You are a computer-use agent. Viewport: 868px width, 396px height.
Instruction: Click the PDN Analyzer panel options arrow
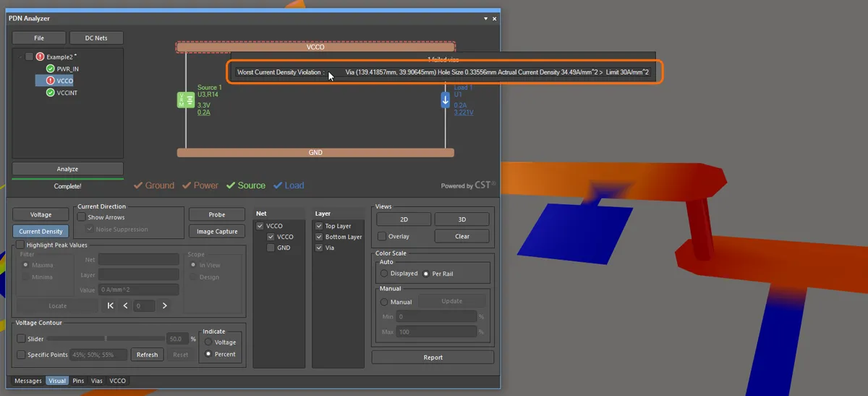[x=485, y=18]
